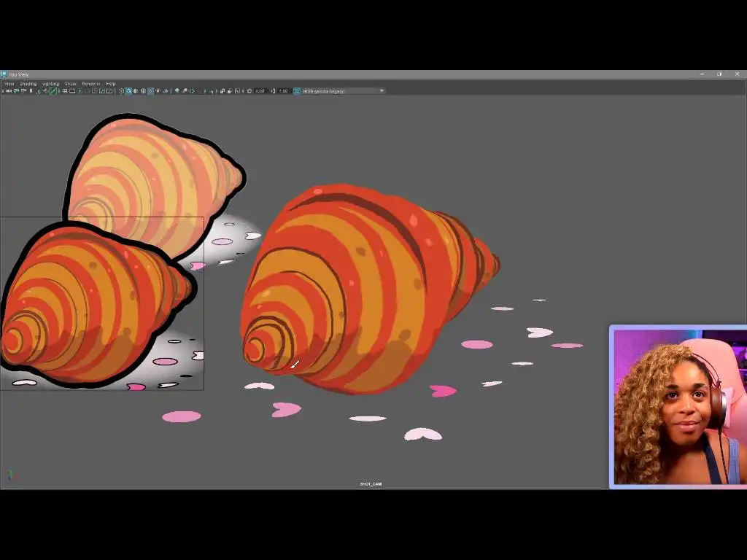747x560 pixels.
Task: Open the sRGB gamma color space dropdown
Action: point(343,90)
